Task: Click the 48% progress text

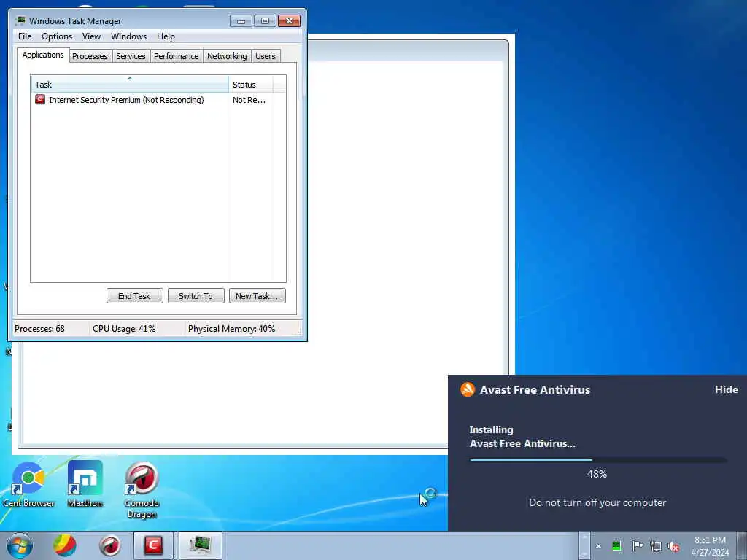Action: click(x=597, y=474)
